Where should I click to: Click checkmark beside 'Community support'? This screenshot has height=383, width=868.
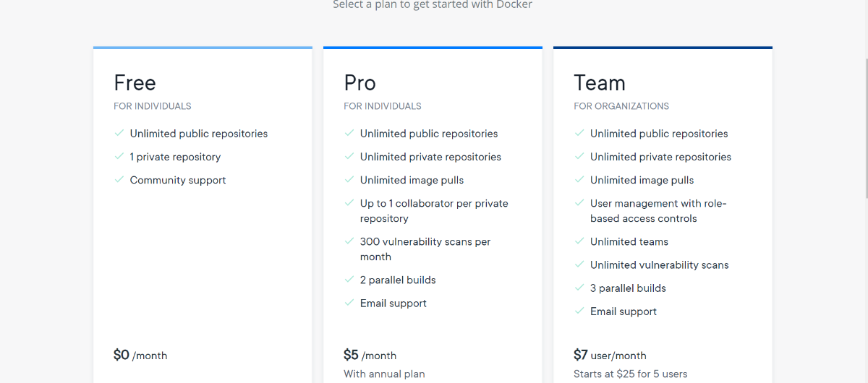[119, 179]
